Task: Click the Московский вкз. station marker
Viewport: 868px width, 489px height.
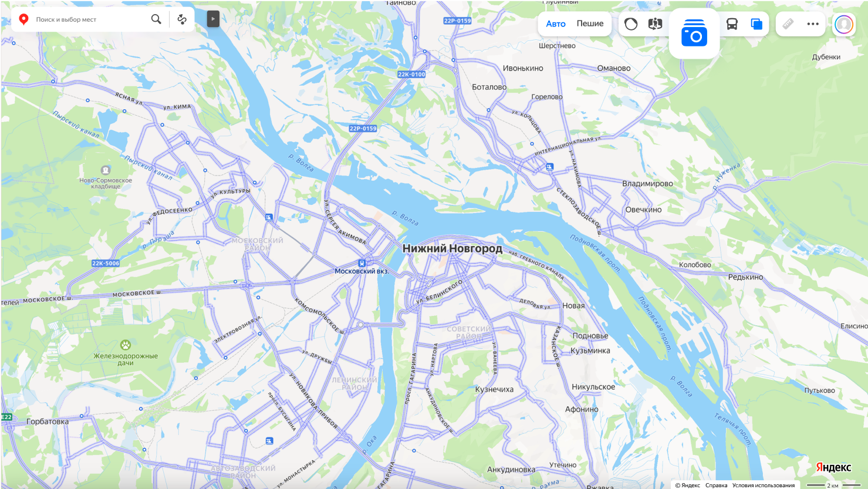Action: click(362, 263)
